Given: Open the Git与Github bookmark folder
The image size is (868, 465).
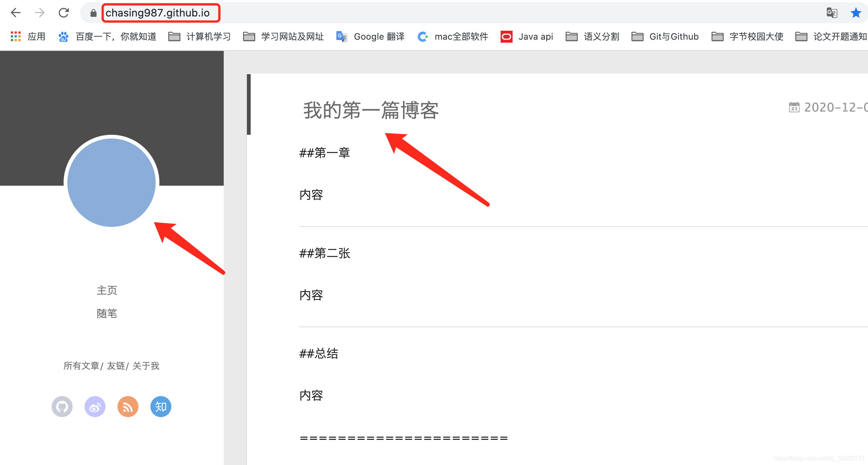Looking at the screenshot, I should [x=665, y=37].
